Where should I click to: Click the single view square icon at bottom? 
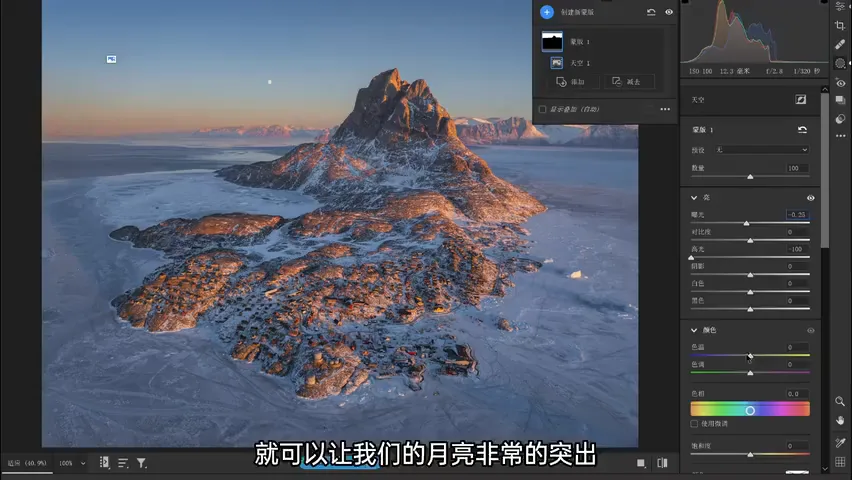tap(641, 463)
